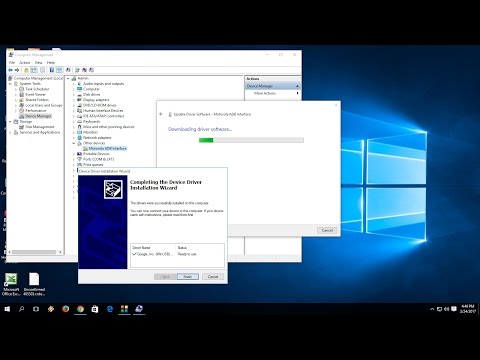This screenshot has height=360, width=480.
Task: Click the Network adapters icon
Action: (79, 138)
